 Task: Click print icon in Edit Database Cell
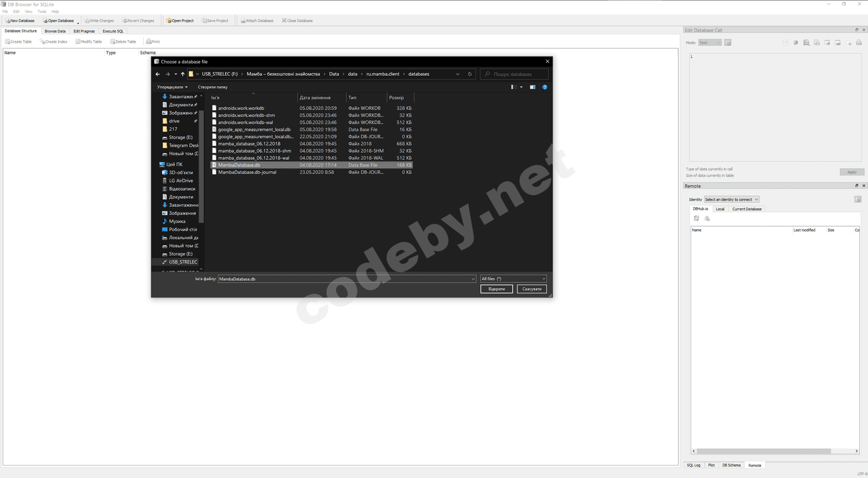859,43
